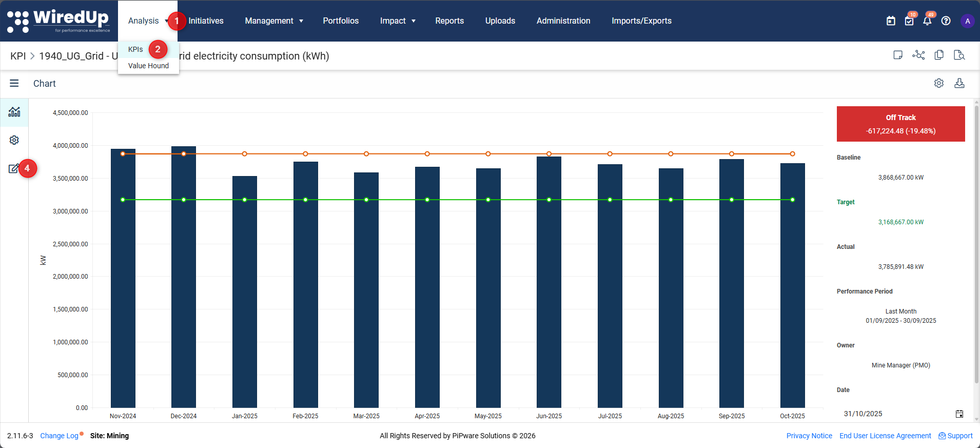Click the KPI breadcrumb link

18,56
